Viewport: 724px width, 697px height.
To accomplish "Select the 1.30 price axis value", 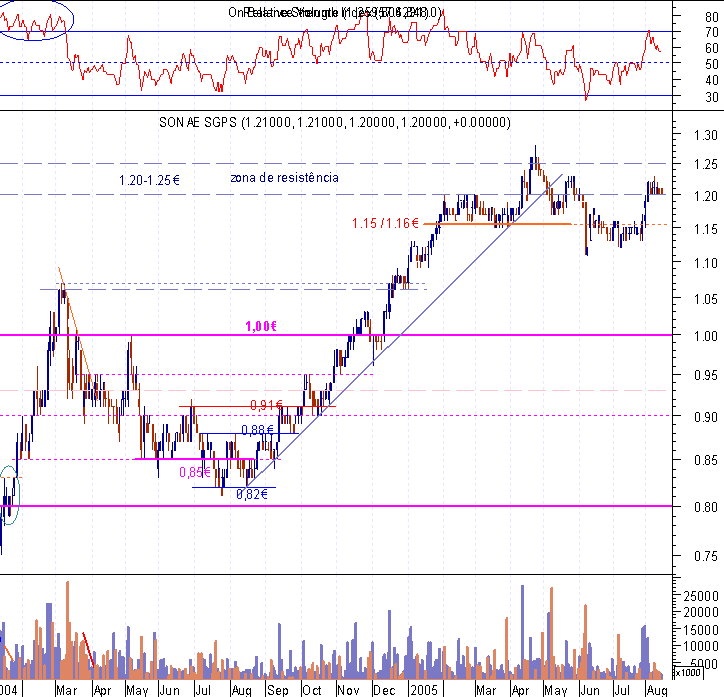I will 706,135.
